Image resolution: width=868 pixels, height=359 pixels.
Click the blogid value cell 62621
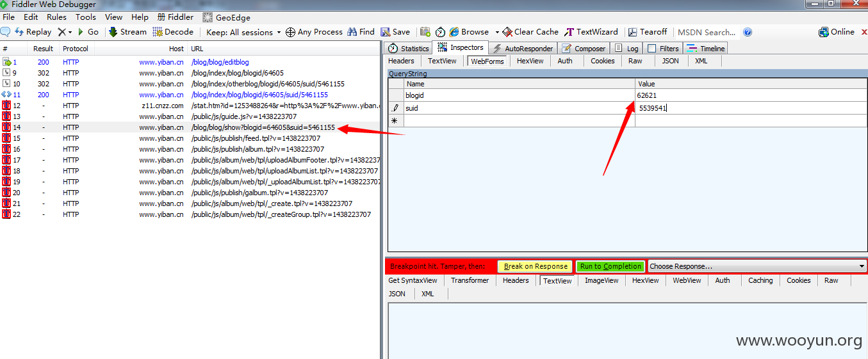(x=751, y=95)
